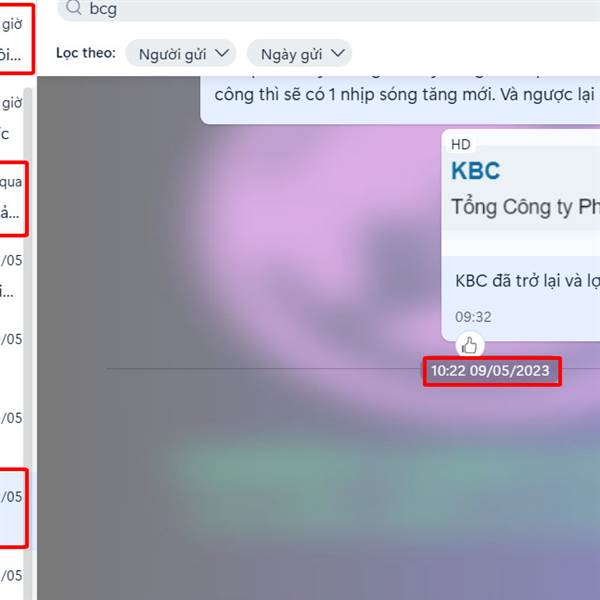Open the second result marked giờ

click(x=11, y=119)
